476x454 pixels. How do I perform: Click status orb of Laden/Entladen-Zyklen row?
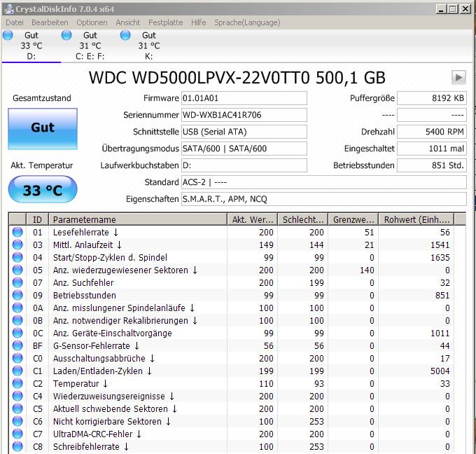click(17, 371)
